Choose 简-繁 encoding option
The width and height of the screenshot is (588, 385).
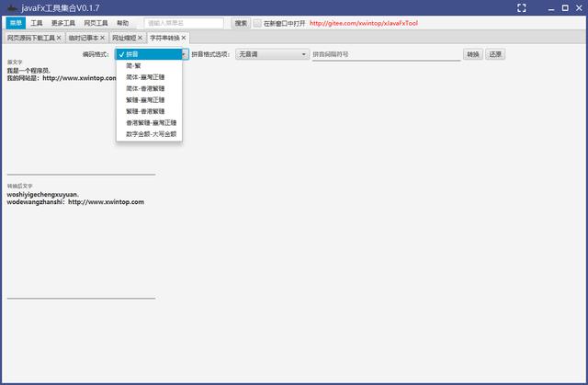[x=149, y=65]
